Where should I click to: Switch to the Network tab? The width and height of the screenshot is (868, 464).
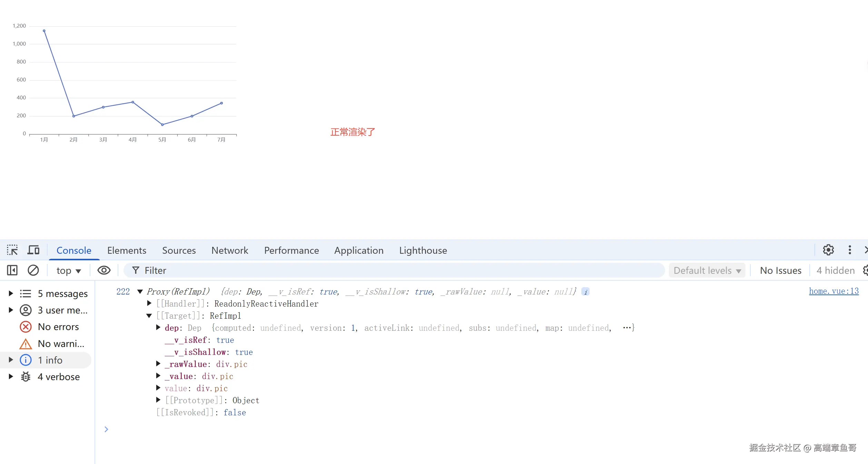229,250
